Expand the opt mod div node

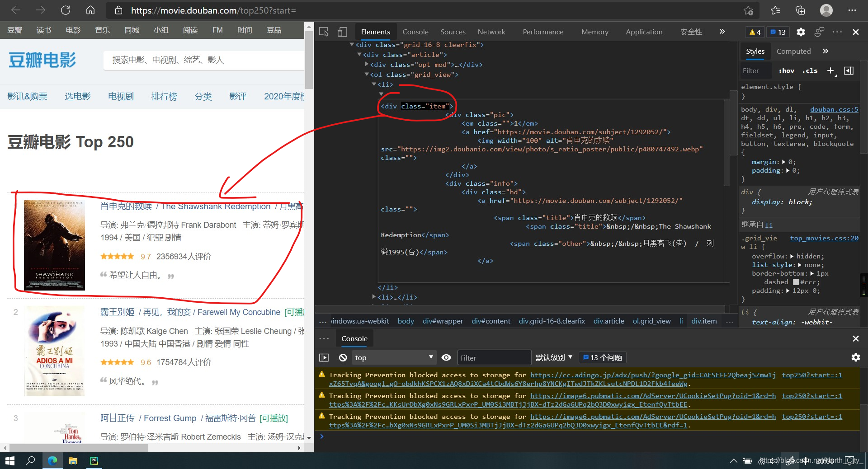pos(367,64)
